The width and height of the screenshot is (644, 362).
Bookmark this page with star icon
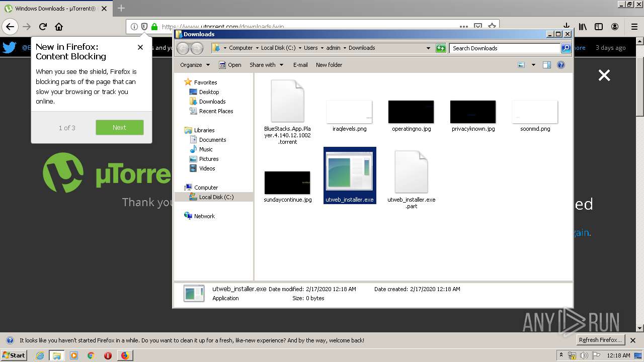[x=492, y=27]
